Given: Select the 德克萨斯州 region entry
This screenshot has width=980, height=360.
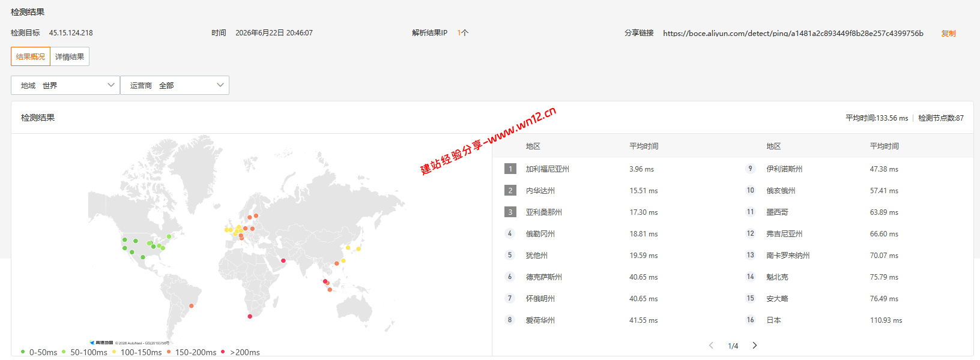Looking at the screenshot, I should pos(544,277).
